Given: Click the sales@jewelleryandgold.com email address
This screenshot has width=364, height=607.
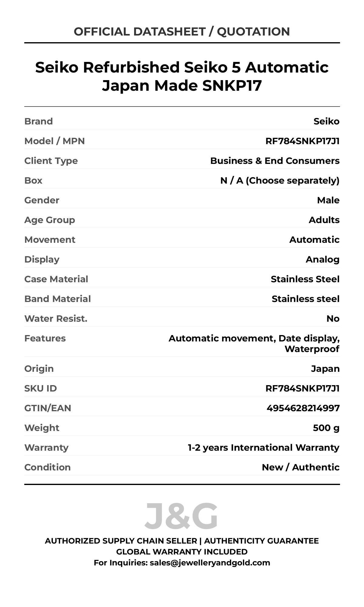Looking at the screenshot, I should point(210,563).
